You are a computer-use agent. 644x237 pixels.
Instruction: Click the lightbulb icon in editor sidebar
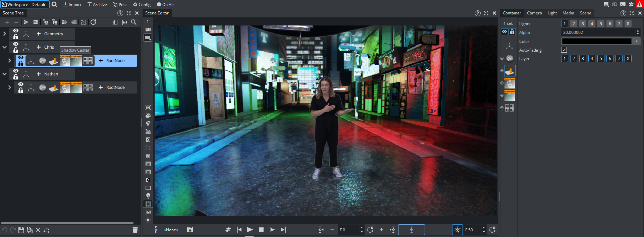148,196
